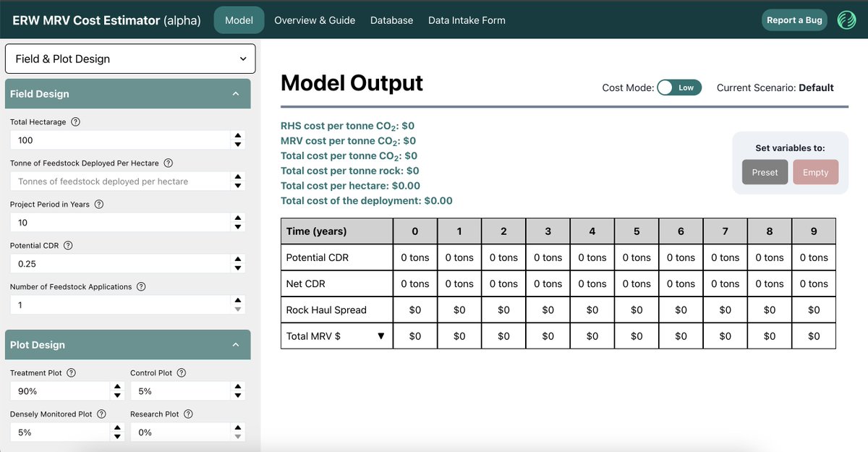Click Treatment Plot stepper arrows
The height and width of the screenshot is (452, 868).
click(x=118, y=391)
